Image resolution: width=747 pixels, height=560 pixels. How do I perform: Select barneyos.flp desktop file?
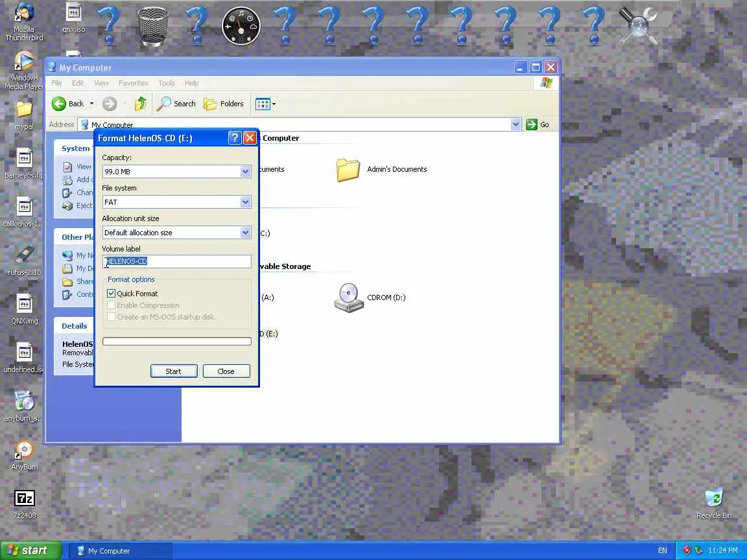pyautogui.click(x=24, y=164)
